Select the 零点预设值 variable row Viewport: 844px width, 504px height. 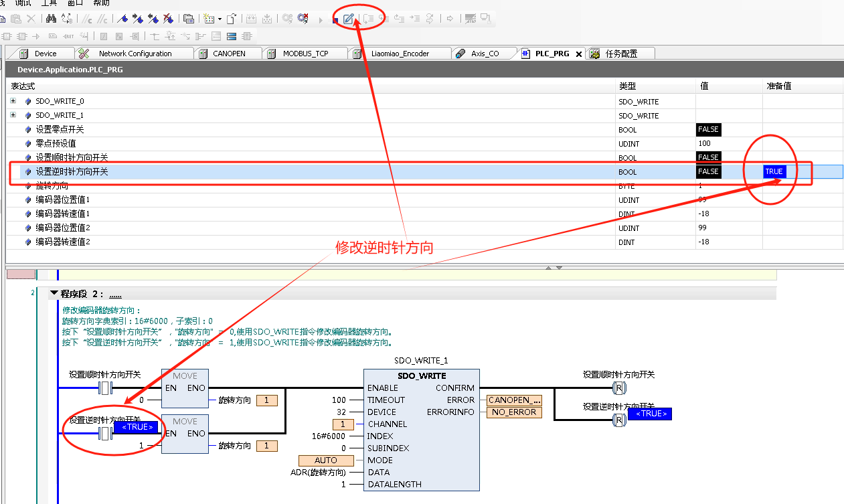pos(424,143)
